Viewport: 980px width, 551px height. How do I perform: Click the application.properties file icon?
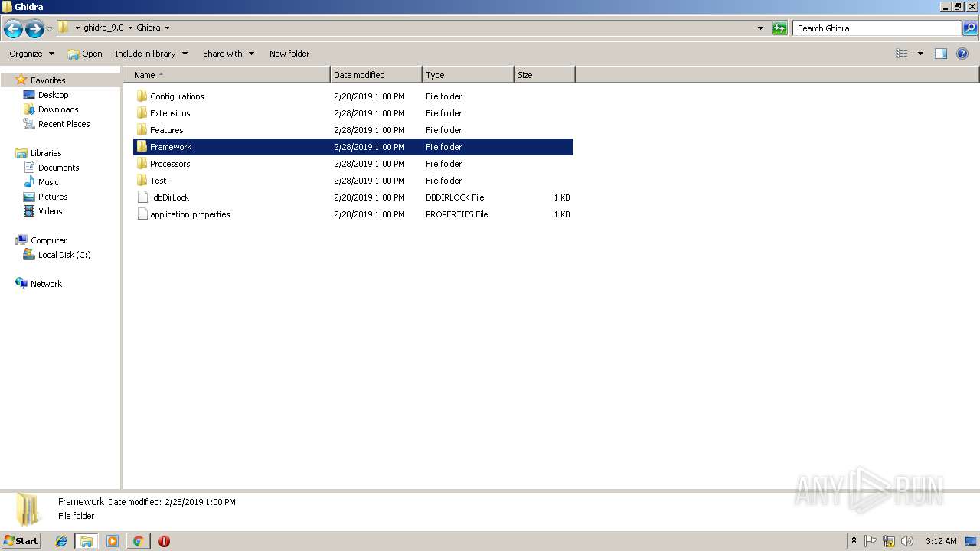tap(142, 214)
